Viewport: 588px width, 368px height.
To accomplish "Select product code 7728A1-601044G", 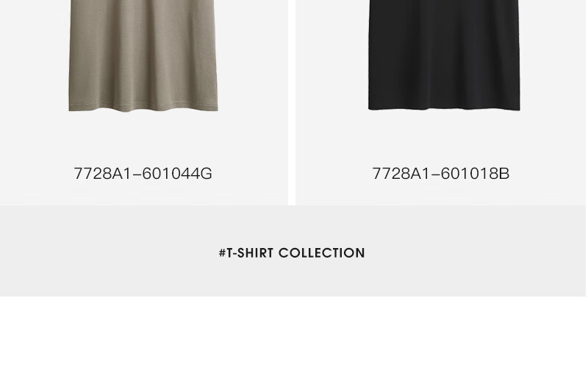I will tap(143, 174).
